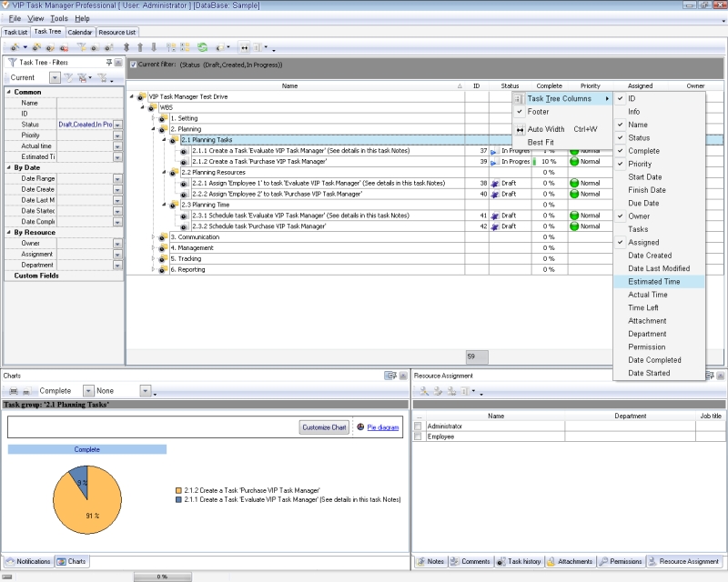The image size is (728, 582).
Task: Click the new task icon in toolbar
Action: pos(15,47)
